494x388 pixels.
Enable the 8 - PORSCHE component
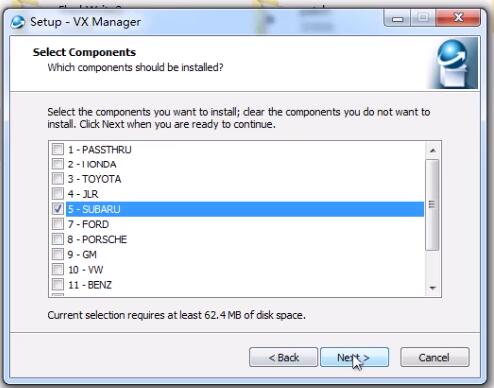58,239
